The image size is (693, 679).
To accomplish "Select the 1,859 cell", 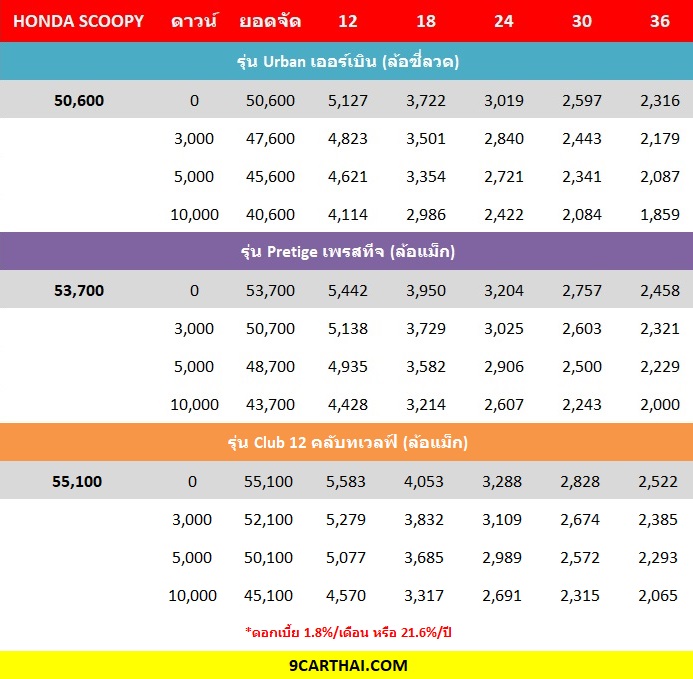I will [660, 215].
